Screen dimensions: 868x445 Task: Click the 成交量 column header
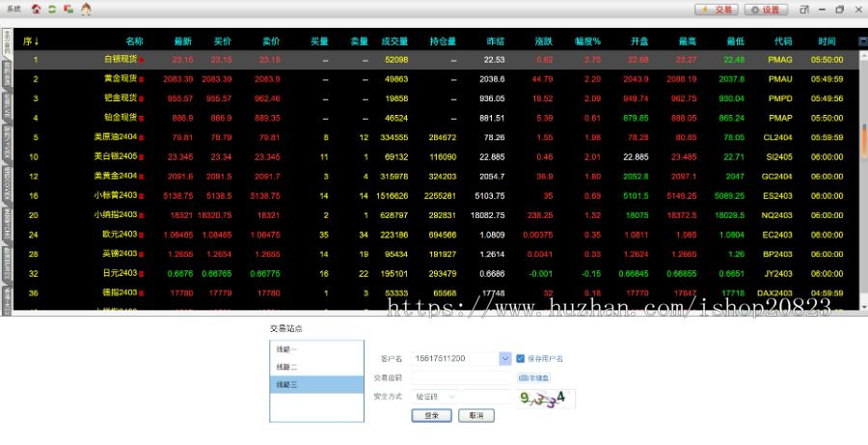tap(394, 41)
